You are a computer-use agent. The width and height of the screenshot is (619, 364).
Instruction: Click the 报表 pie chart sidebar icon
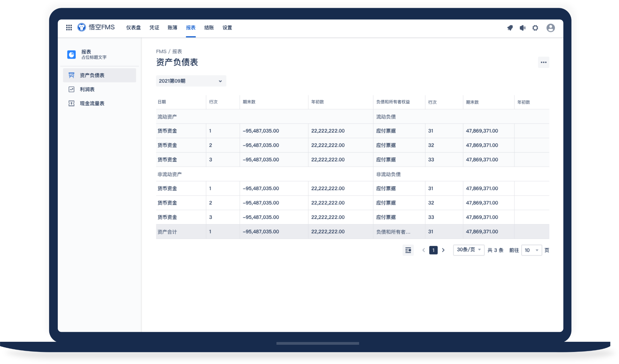click(71, 54)
